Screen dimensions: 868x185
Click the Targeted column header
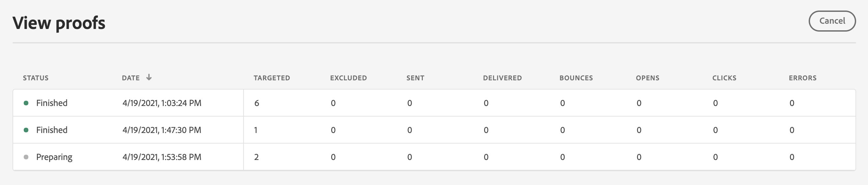point(272,78)
